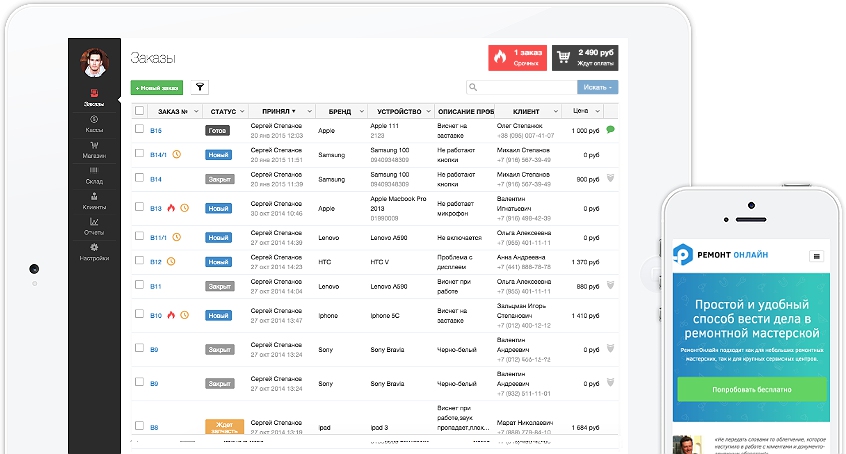Open the Заказы section in sidebar

[94, 97]
